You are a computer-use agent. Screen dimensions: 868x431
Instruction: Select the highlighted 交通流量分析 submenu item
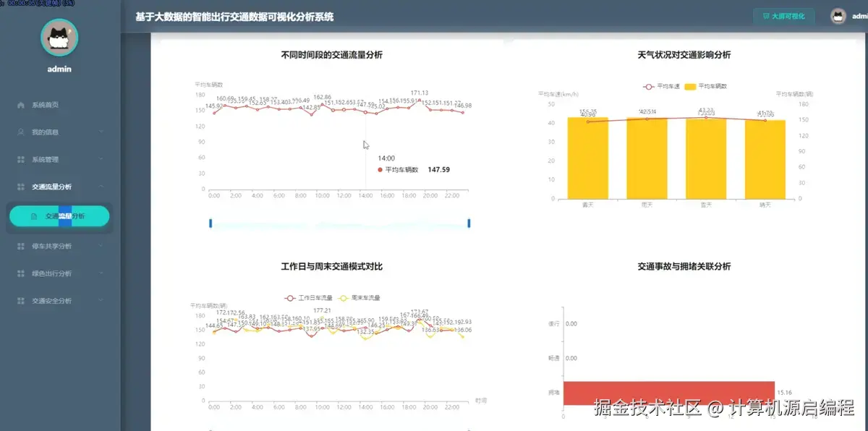[59, 216]
